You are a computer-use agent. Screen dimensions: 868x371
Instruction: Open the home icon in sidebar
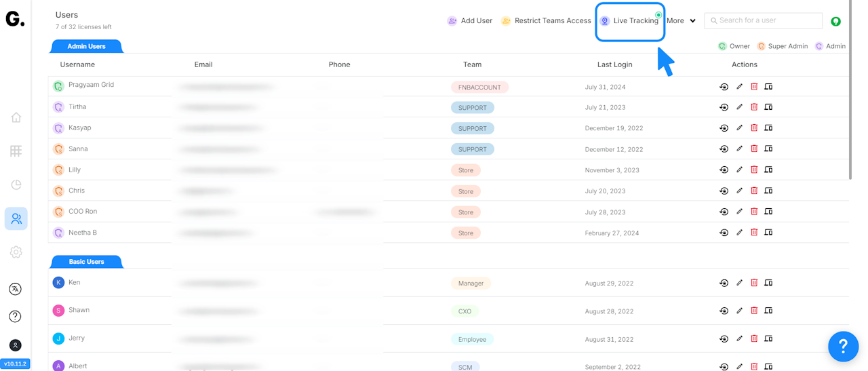pos(16,117)
